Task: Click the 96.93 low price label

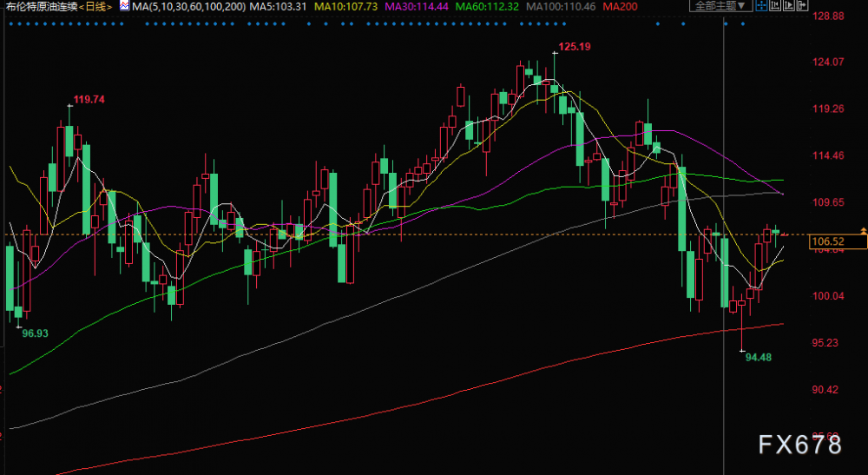Action: pos(35,333)
